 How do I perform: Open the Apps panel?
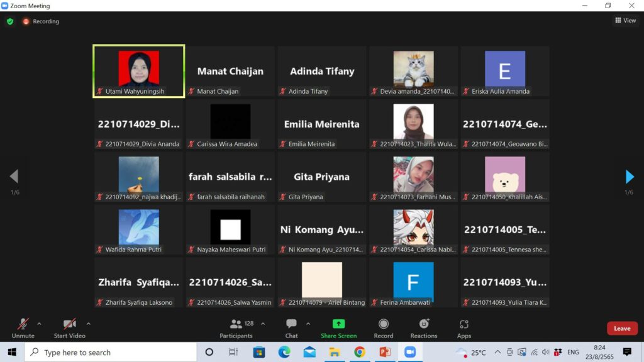tap(464, 327)
